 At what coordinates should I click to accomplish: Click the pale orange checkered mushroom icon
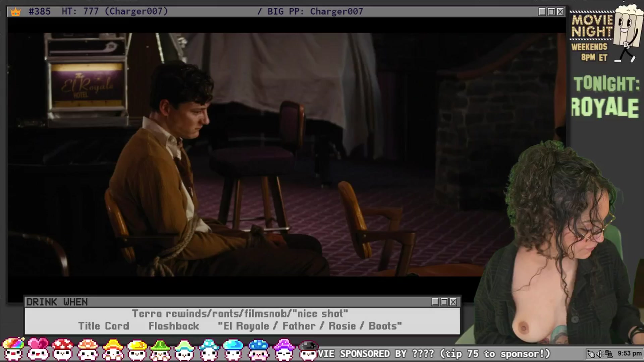88,349
